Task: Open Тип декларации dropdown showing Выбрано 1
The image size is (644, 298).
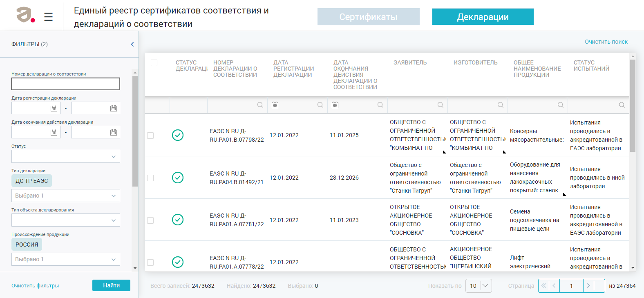Action: [x=66, y=196]
